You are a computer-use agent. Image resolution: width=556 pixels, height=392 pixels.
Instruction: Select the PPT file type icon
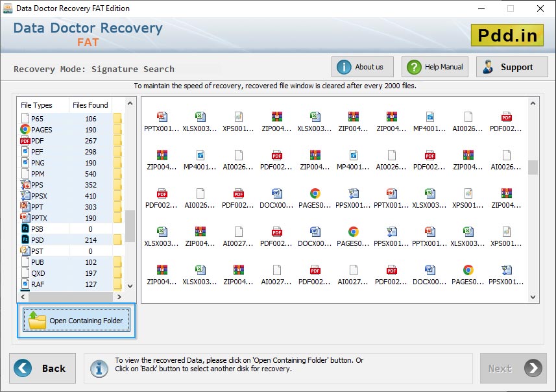pos(25,206)
